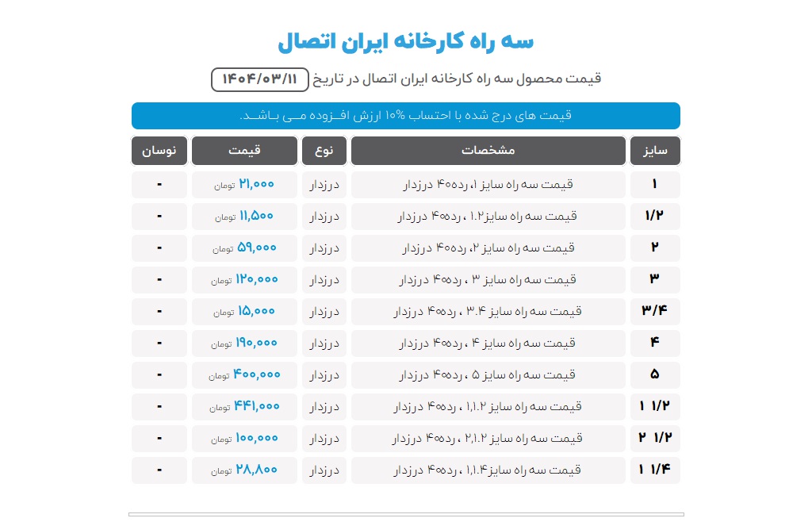Click the سایز column header
812x522 pixels.
coord(655,151)
